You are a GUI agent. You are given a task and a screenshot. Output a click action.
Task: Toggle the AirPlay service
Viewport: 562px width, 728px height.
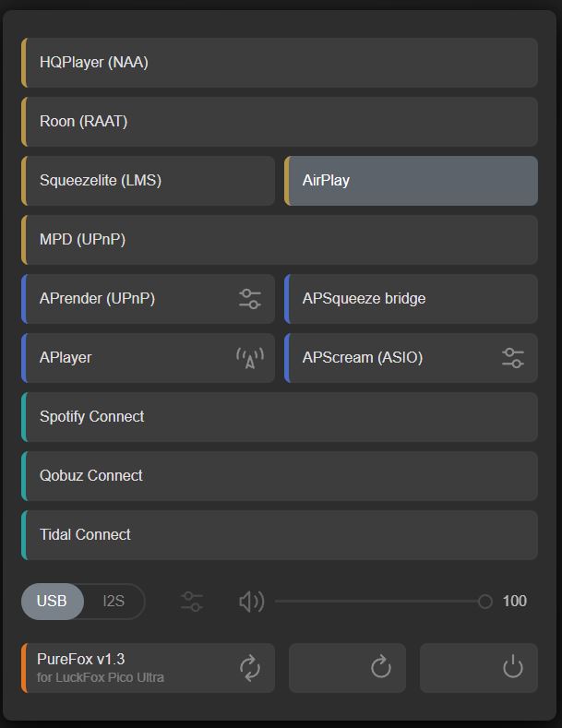click(x=411, y=181)
